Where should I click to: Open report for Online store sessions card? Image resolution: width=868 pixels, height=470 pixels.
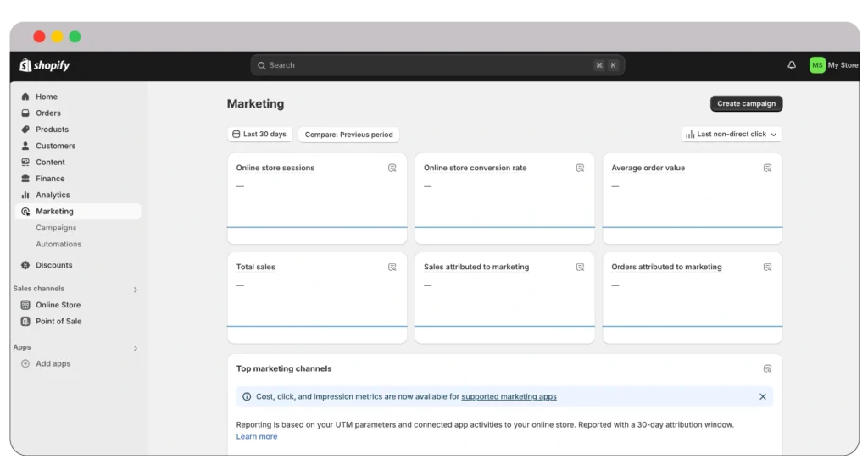[x=392, y=168]
